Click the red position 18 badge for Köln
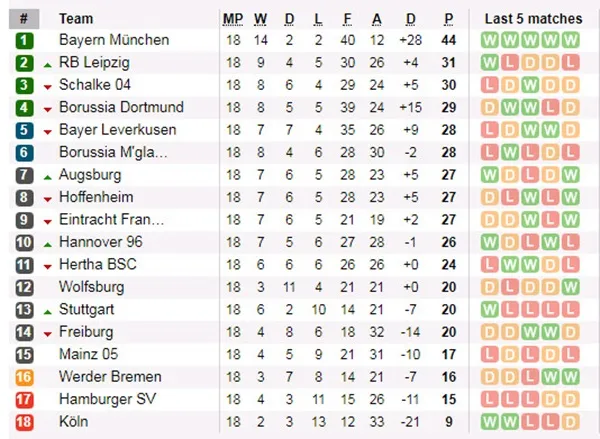Image resolution: width=600 pixels, height=439 pixels. click(x=24, y=422)
